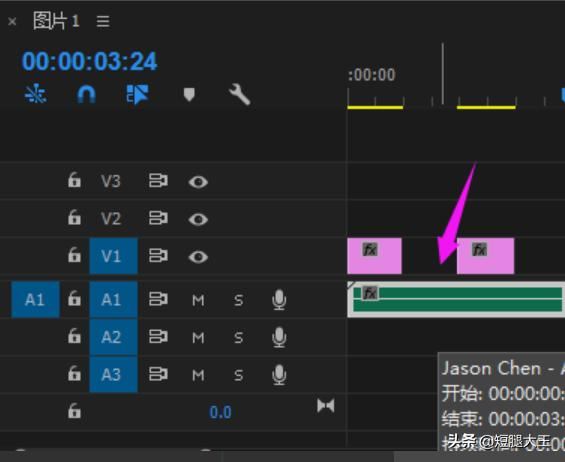Hide track V3 output eye
The width and height of the screenshot is (565, 462).
[x=198, y=182]
